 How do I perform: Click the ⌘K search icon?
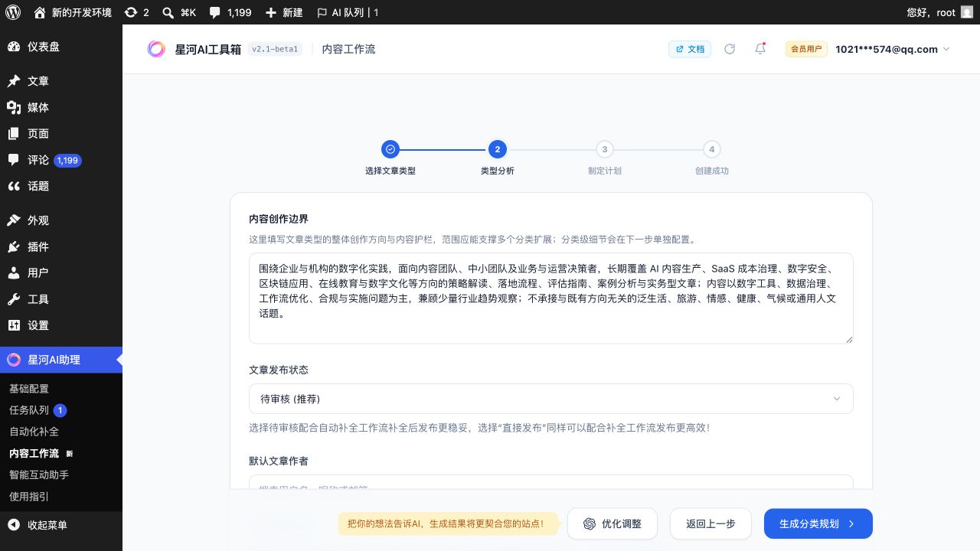tap(168, 12)
